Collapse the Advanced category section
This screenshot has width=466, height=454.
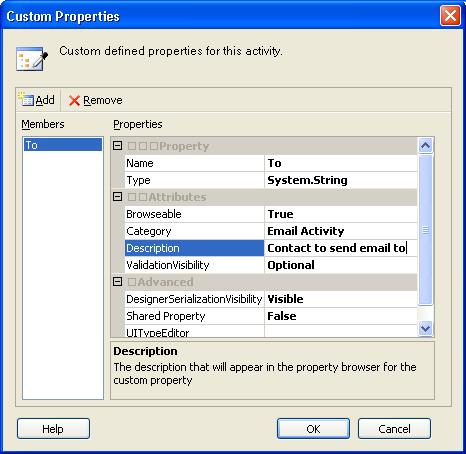point(117,282)
